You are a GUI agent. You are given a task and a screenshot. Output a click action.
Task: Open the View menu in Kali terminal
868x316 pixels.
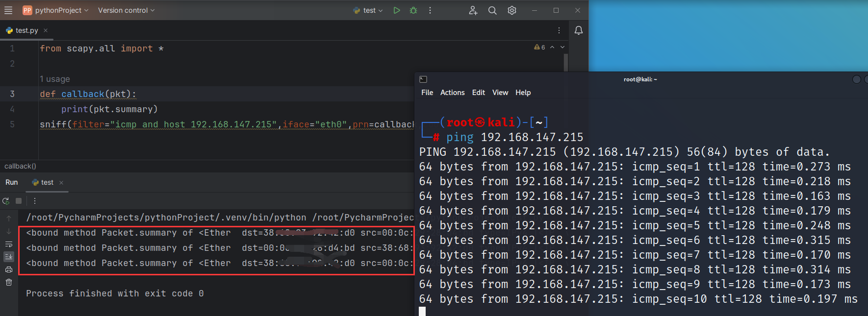[x=500, y=93]
